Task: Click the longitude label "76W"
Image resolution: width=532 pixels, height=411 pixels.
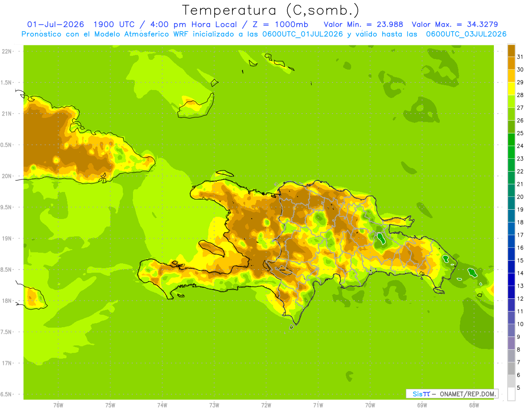Action: click(58, 405)
